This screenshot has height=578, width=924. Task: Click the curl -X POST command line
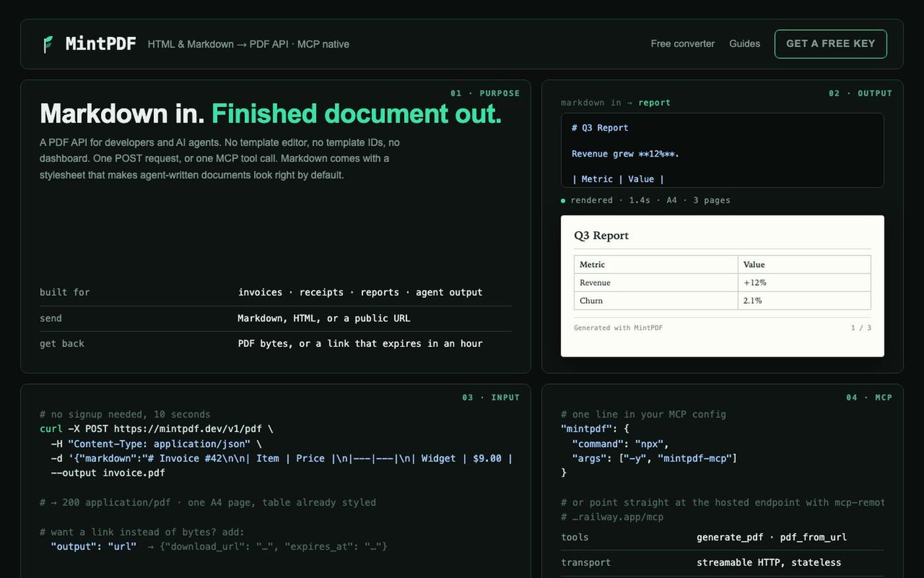[156, 429]
